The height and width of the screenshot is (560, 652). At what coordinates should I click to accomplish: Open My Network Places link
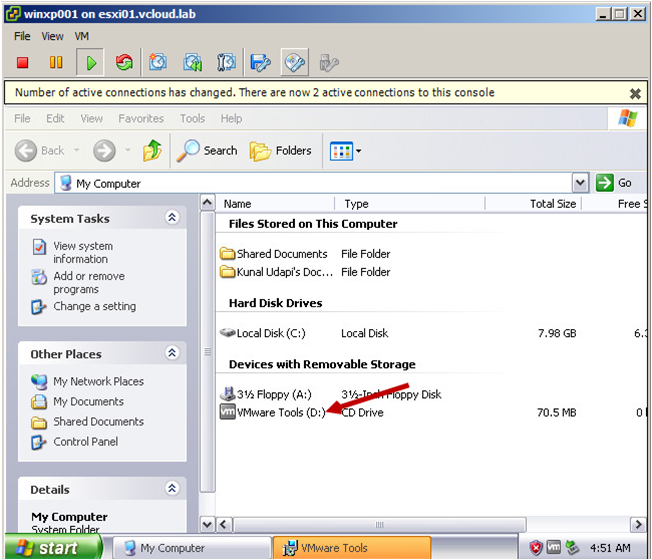tap(98, 381)
